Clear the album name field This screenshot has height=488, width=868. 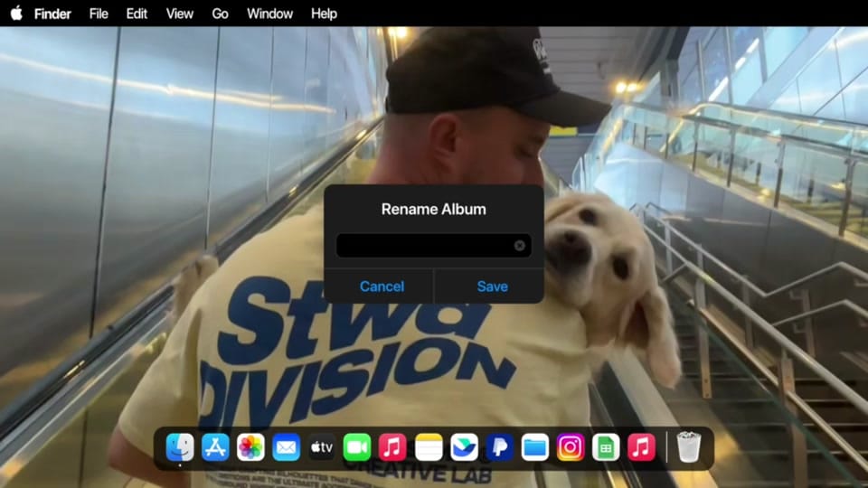pyautogui.click(x=519, y=246)
